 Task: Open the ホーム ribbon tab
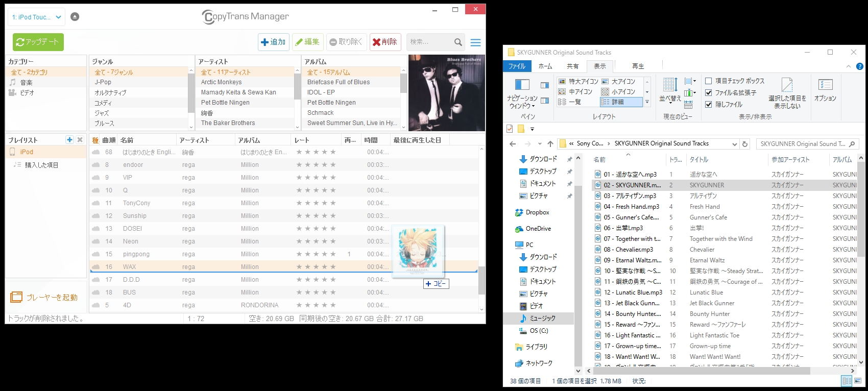(545, 66)
